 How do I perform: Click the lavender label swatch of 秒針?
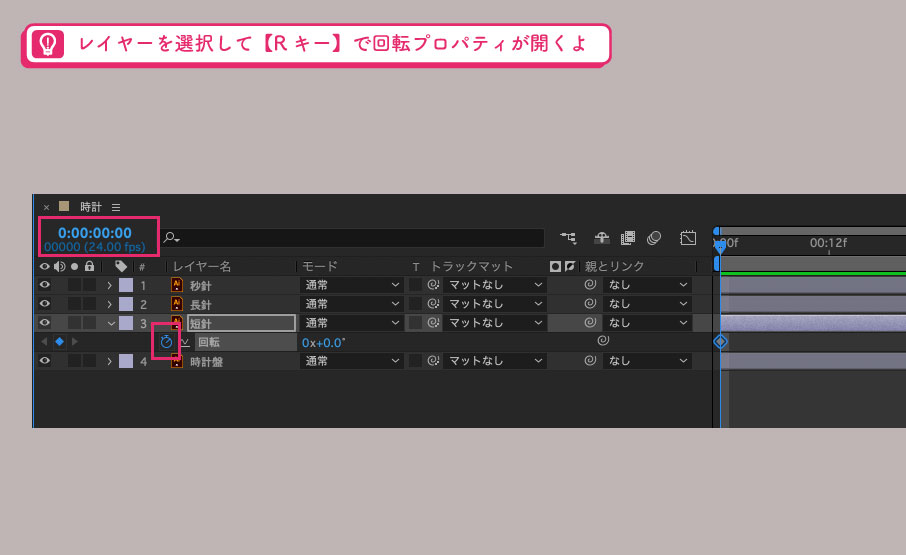(x=126, y=285)
